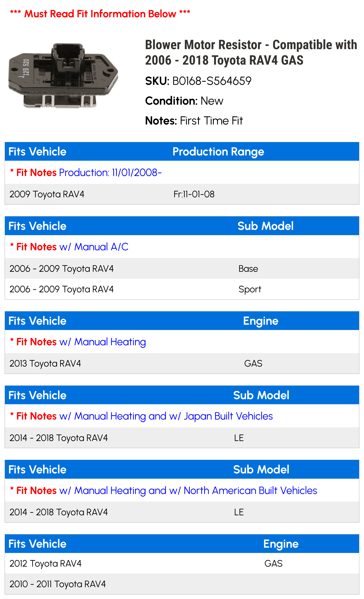Select the 2013 Toyota RAV4 row
Viewport: 364px width, 599px height.
(x=182, y=364)
